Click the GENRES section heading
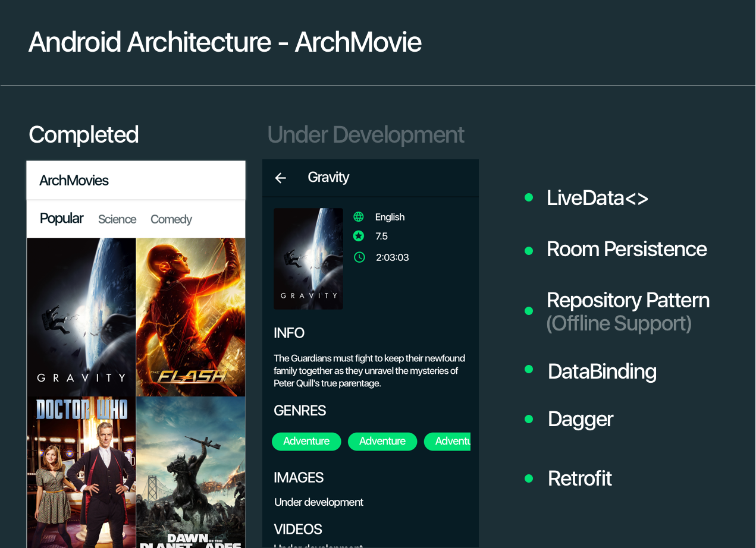This screenshot has width=756, height=548. coord(300,411)
